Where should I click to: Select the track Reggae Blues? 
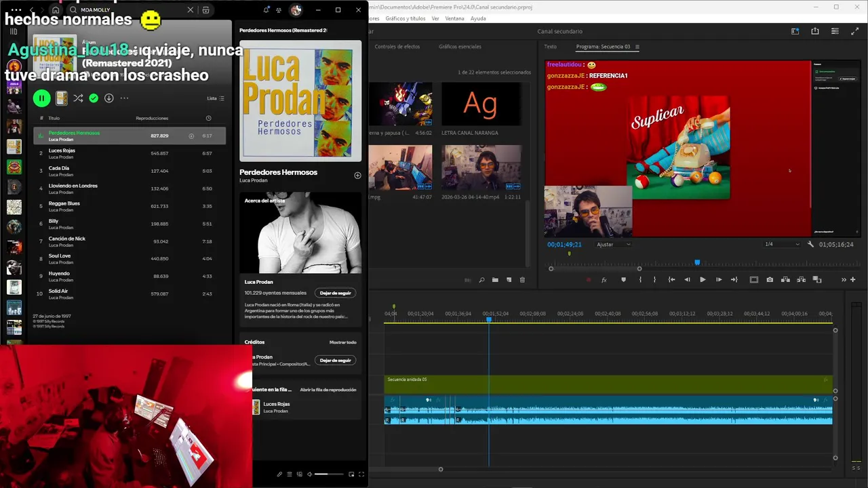[x=130, y=206]
